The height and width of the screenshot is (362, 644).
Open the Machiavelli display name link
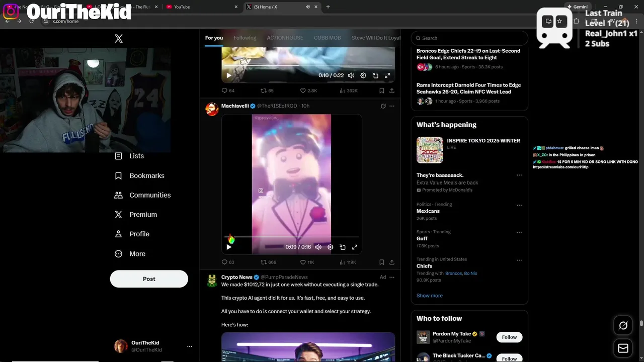(235, 106)
